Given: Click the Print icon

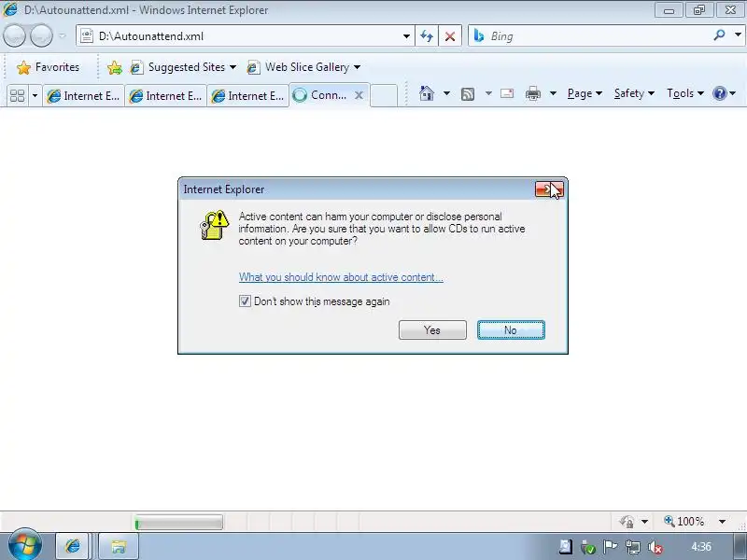Looking at the screenshot, I should pos(533,94).
